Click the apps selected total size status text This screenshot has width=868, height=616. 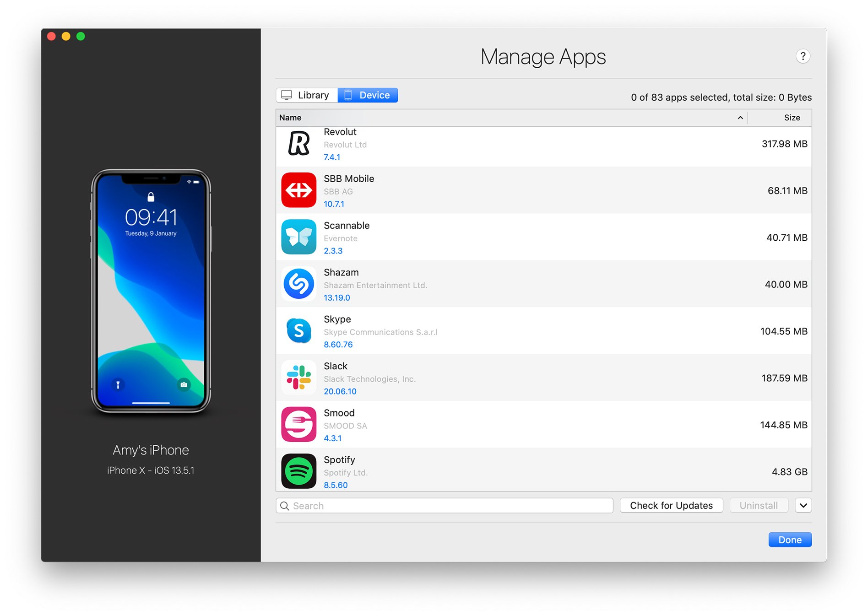pos(721,97)
